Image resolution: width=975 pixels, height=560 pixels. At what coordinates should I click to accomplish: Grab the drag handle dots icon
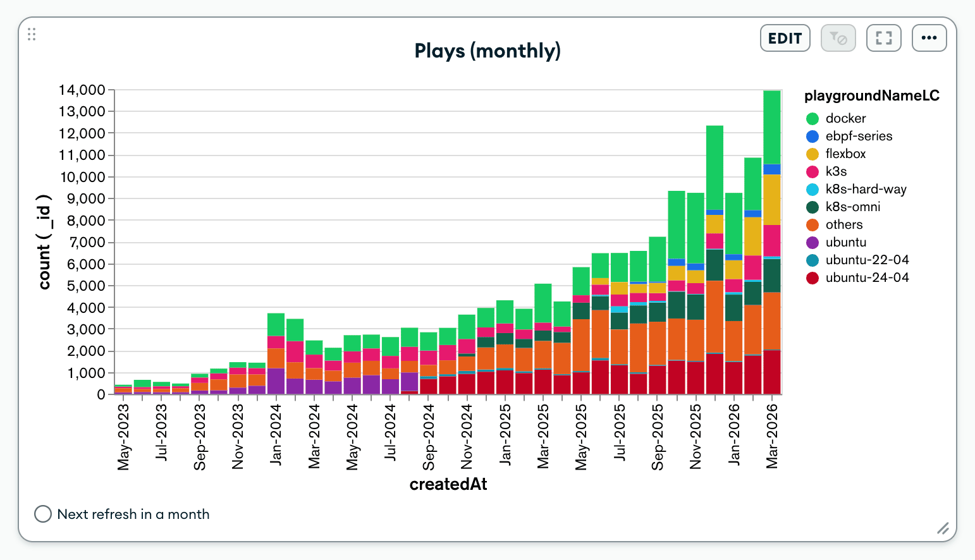tap(32, 34)
